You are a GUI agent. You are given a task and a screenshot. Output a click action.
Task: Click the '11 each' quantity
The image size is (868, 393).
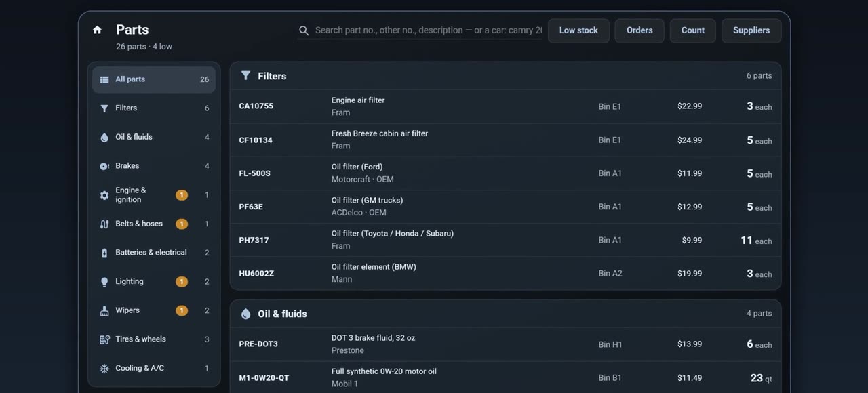[x=756, y=241]
